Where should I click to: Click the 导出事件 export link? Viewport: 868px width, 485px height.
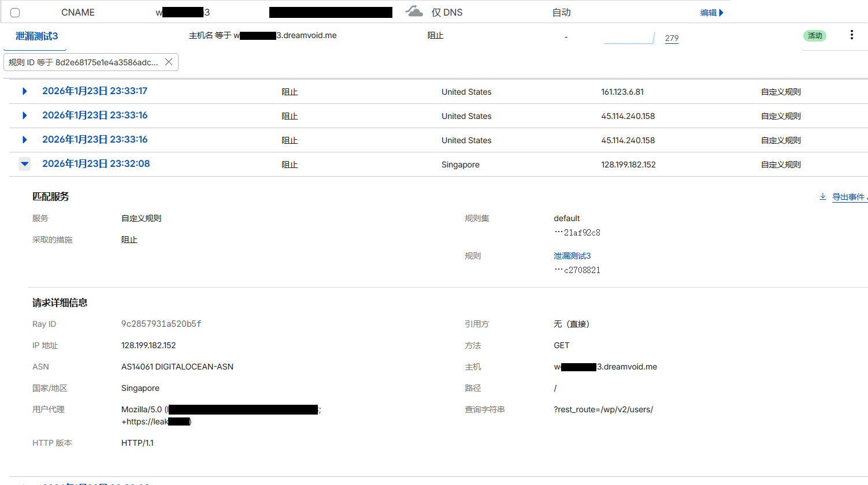click(x=848, y=197)
